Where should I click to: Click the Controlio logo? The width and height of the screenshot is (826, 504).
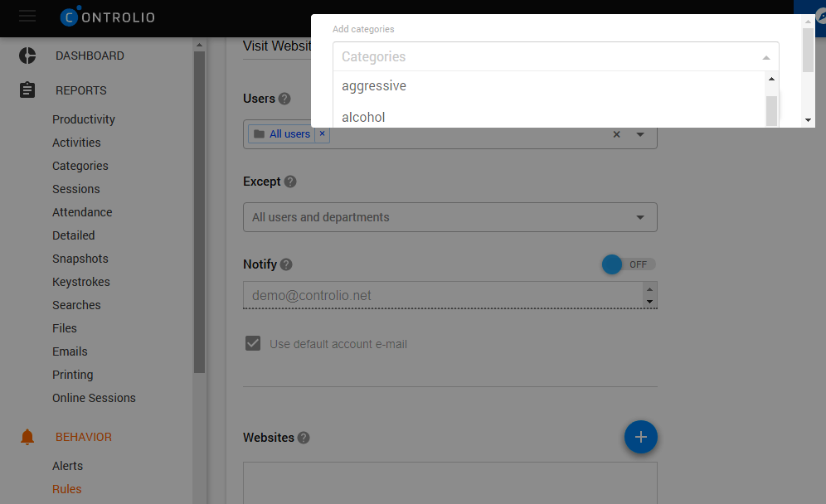(107, 17)
